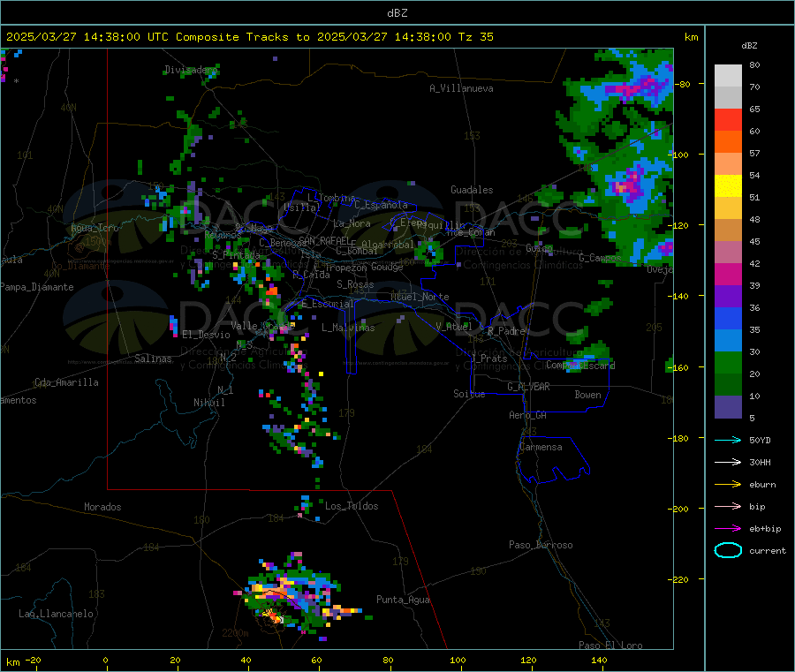Image resolution: width=795 pixels, height=672 pixels.
Task: Pick the magenta swatch between 42 and 39 dBZ
Action: coord(728,274)
